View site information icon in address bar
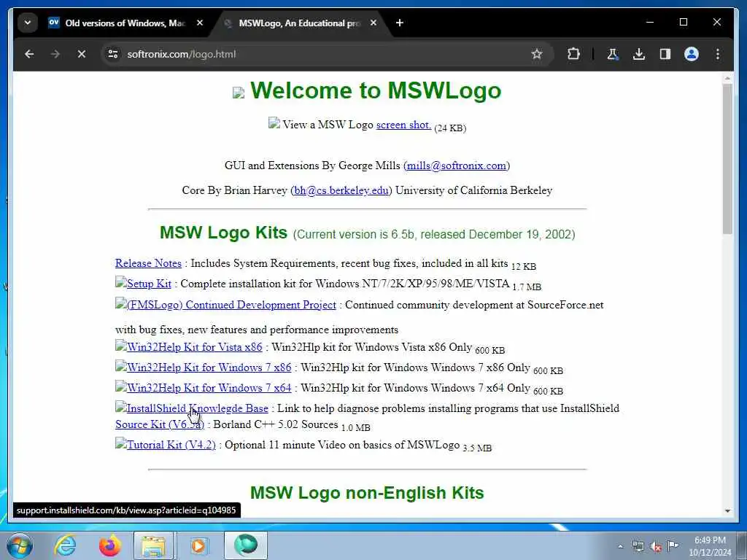 pos(113,54)
